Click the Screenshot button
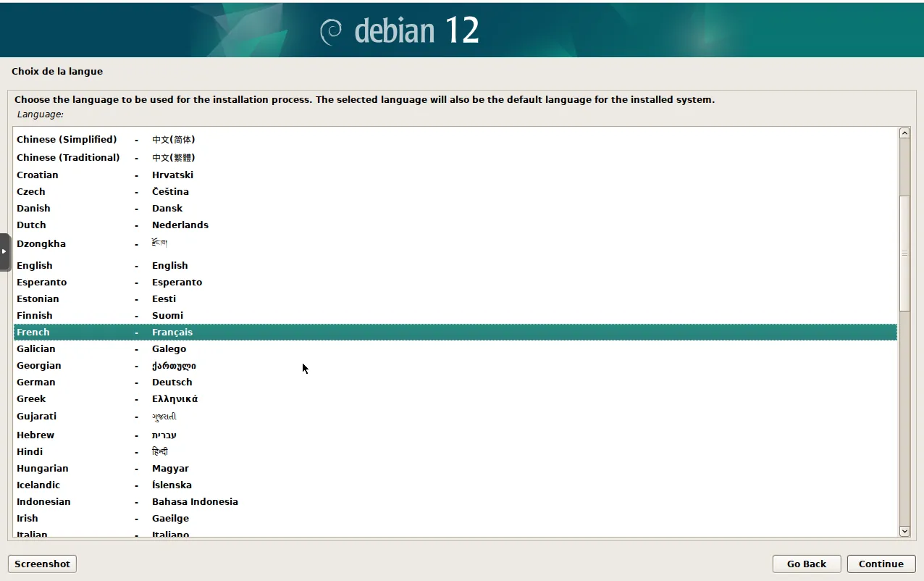Screen dimensions: 924x581 click(x=43, y=564)
